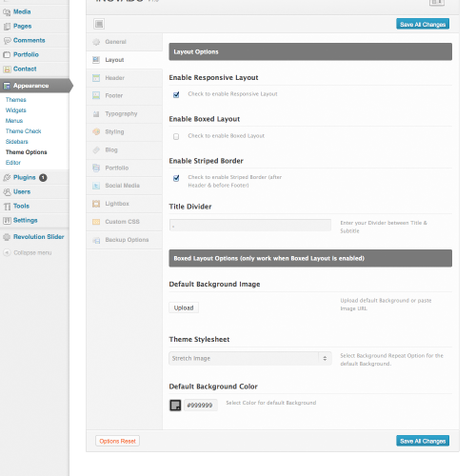The image size is (476, 476).
Task: Open the default background color swatch
Action: click(x=175, y=406)
